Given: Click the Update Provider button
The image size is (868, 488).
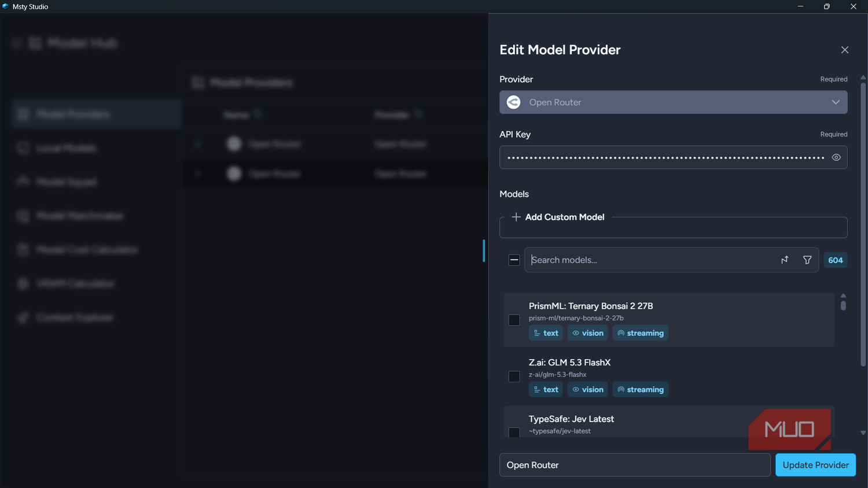Looking at the screenshot, I should click(815, 465).
